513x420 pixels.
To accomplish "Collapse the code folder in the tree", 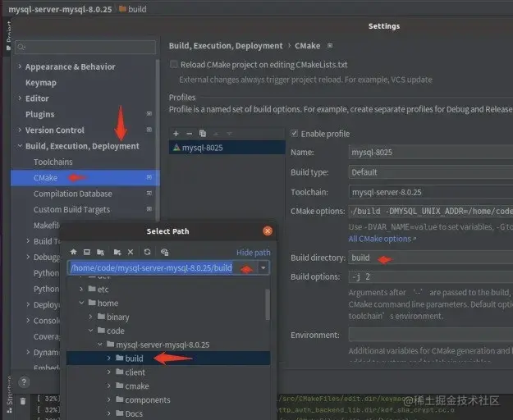I will [x=90, y=331].
